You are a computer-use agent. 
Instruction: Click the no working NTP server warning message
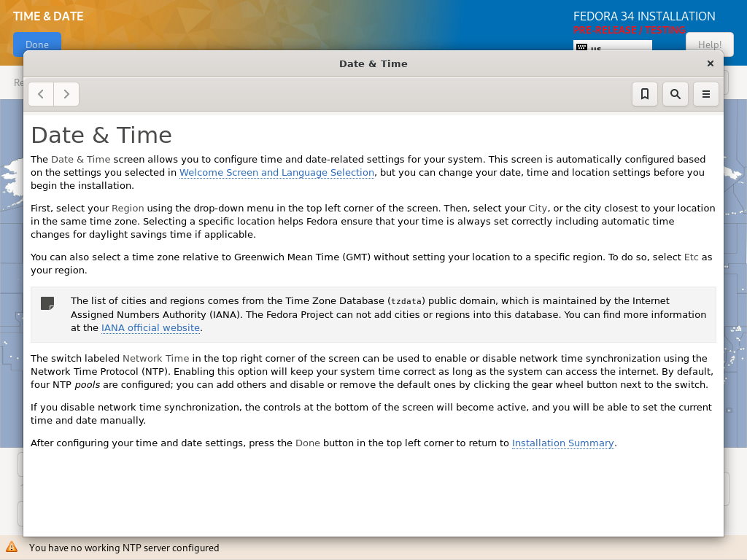point(124,548)
